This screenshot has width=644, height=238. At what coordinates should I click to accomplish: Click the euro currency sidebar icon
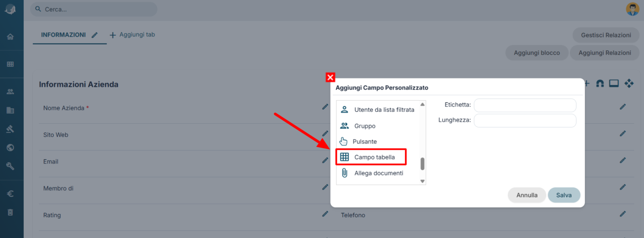tap(10, 194)
